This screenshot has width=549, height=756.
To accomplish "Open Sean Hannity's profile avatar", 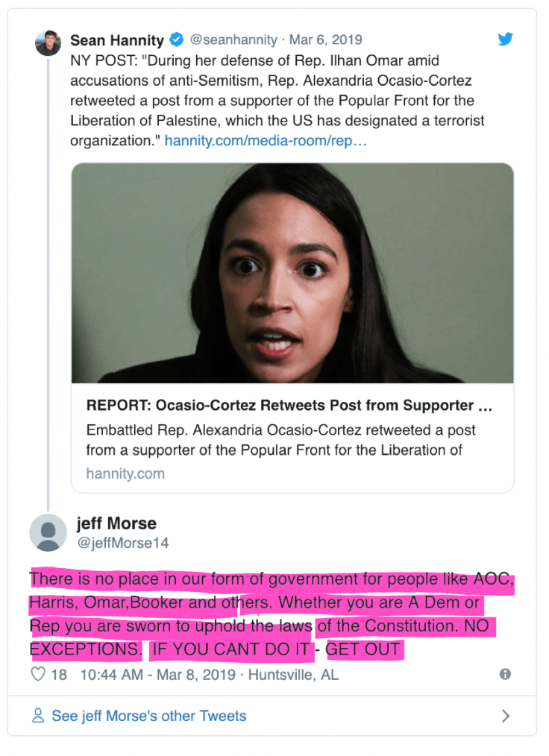I will pyautogui.click(x=48, y=42).
